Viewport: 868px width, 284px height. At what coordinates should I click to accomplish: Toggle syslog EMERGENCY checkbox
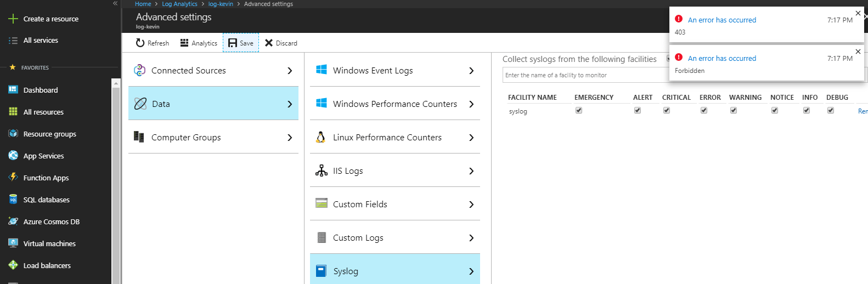click(579, 111)
